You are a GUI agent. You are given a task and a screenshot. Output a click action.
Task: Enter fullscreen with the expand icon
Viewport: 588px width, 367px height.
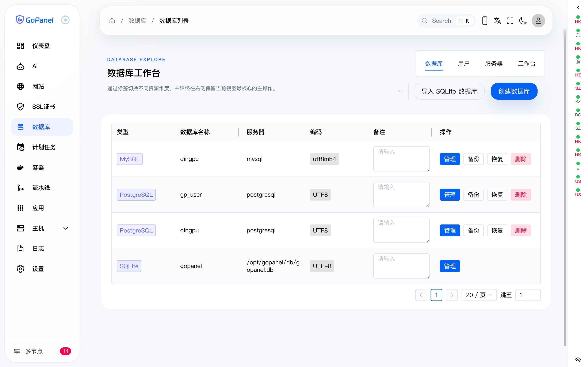tap(510, 21)
